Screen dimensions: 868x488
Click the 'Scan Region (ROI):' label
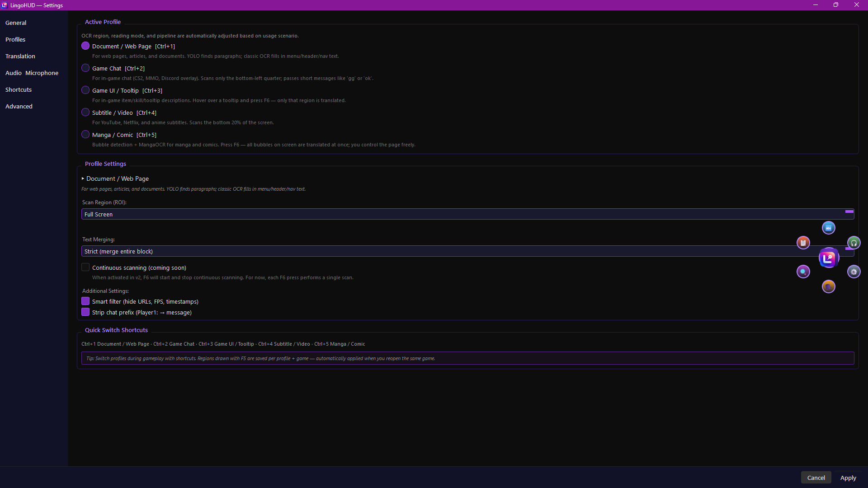pyautogui.click(x=104, y=202)
